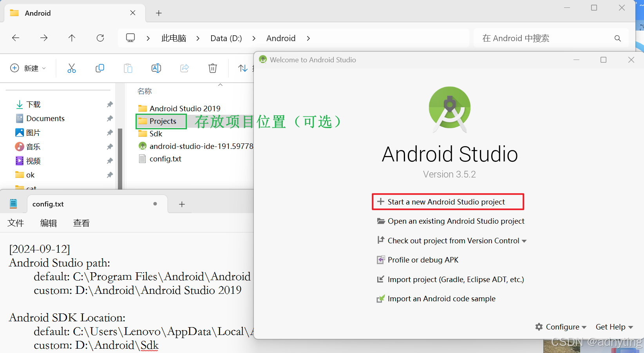The width and height of the screenshot is (644, 353).
Task: Expand chevron after Data (D:) in breadcrumb
Action: [254, 38]
